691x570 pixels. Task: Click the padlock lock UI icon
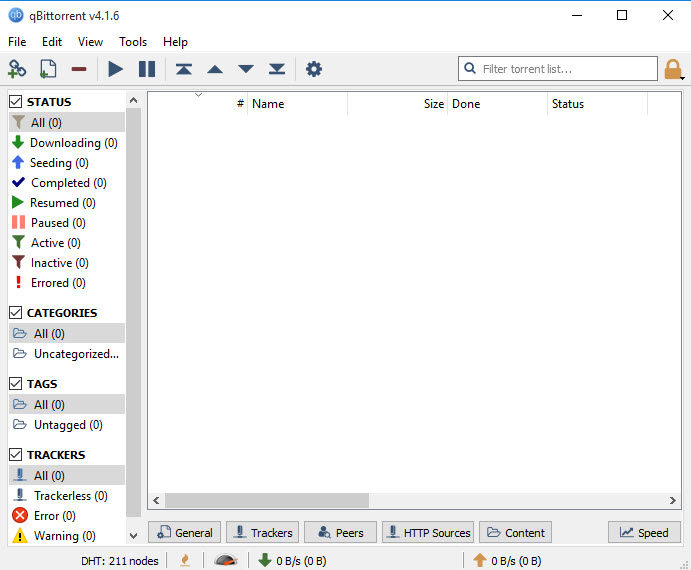673,69
